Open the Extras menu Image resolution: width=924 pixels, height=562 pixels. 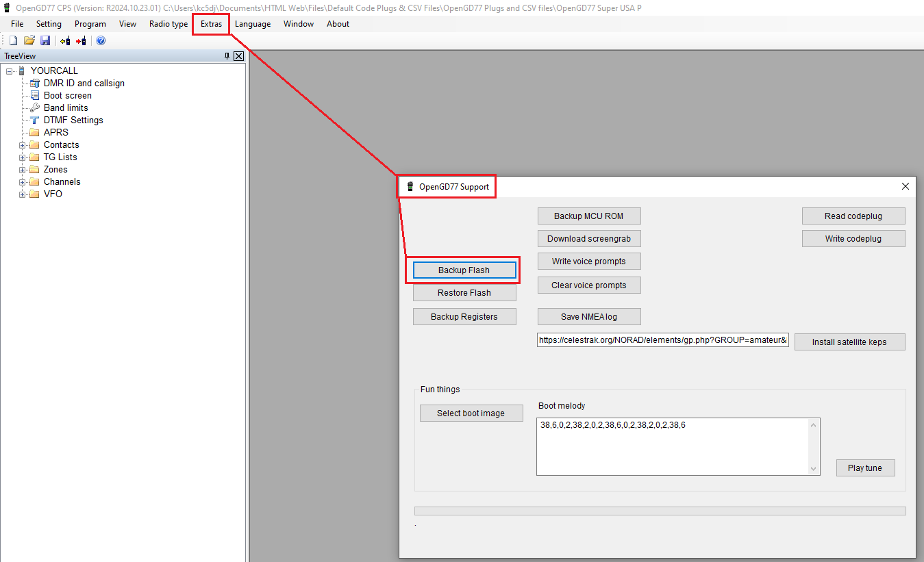tap(211, 24)
